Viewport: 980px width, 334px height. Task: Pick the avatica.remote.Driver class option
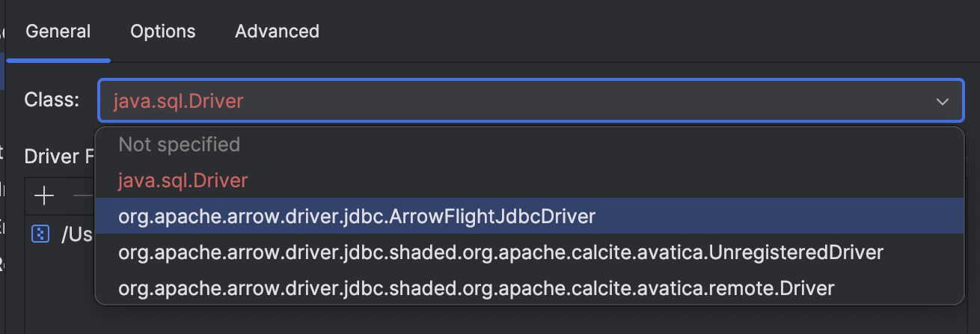476,288
